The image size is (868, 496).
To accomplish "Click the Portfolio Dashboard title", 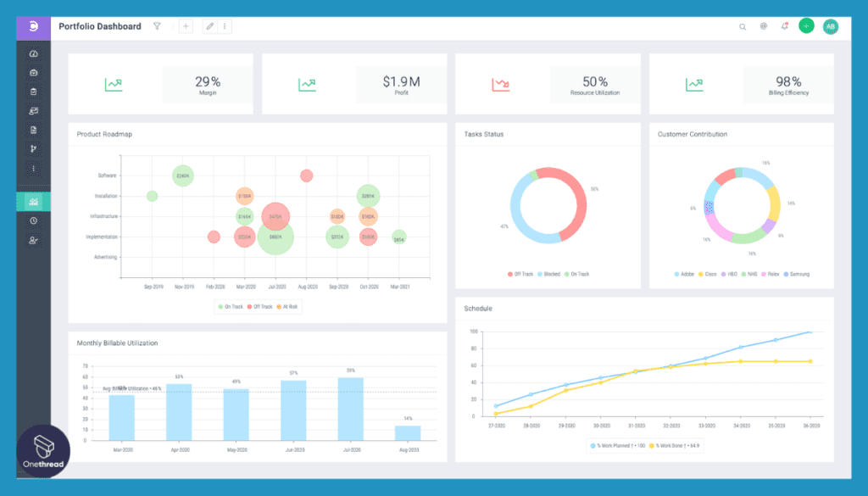I will 100,26.
